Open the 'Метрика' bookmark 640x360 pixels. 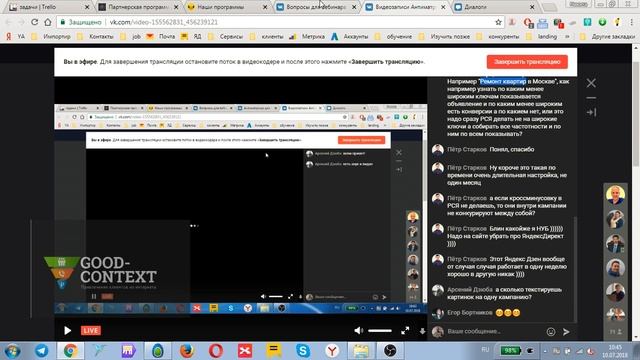pyautogui.click(x=307, y=36)
